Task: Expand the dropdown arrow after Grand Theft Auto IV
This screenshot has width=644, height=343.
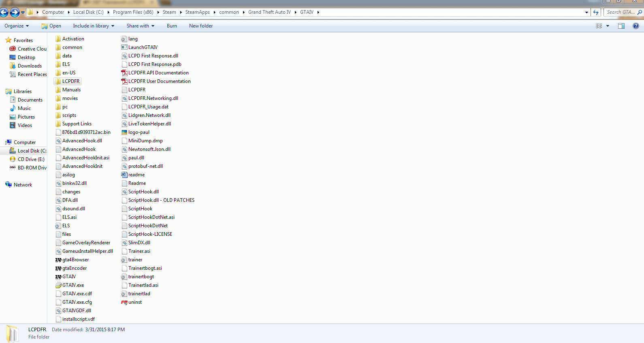Action: click(295, 12)
